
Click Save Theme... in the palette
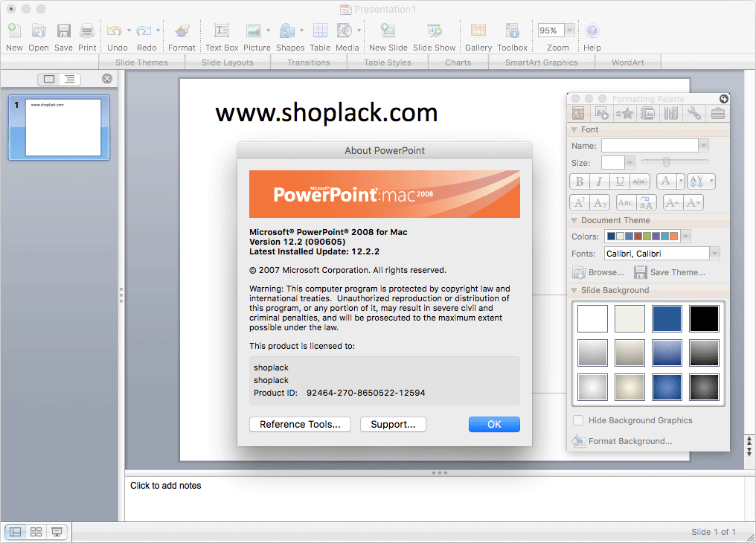tap(669, 272)
